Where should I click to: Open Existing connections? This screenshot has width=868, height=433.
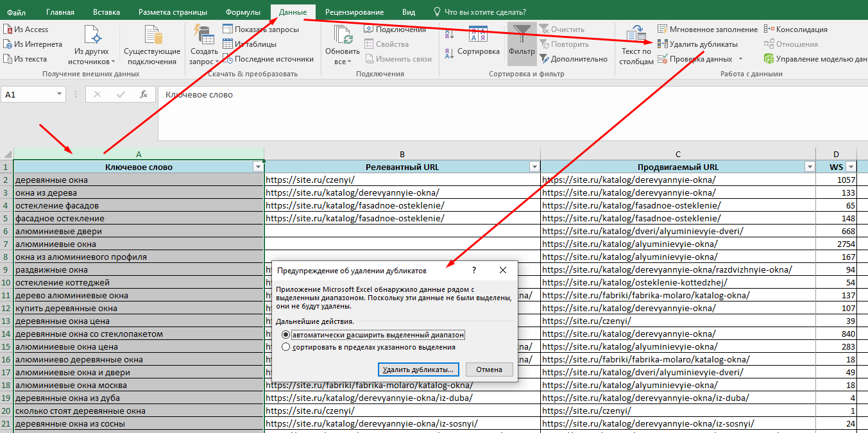pos(152,45)
